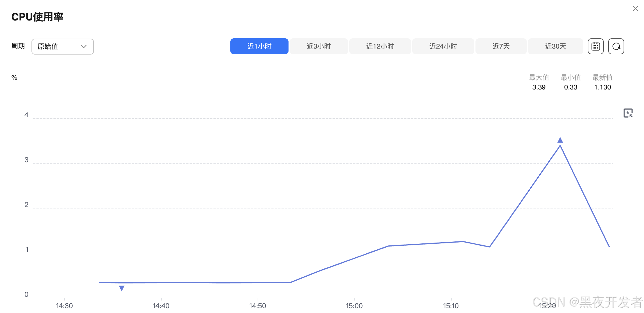This screenshot has width=644, height=313.
Task: Switch to 近12小时 time range
Action: [380, 46]
